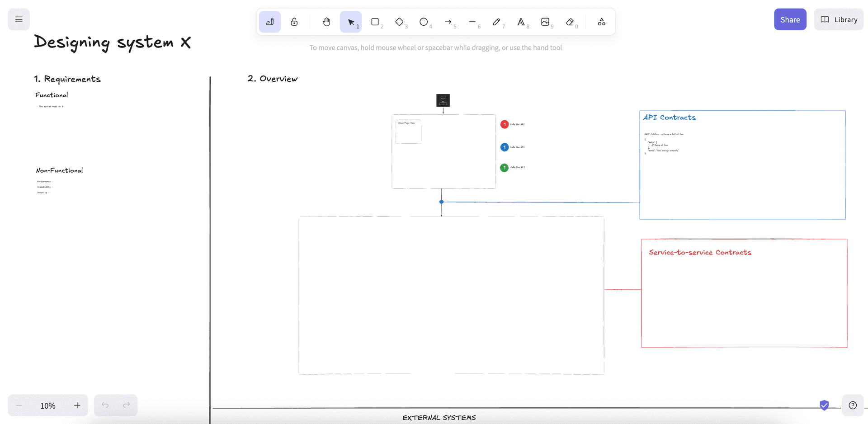Viewport: 868px width, 424px height.
Task: Select the 'API Contracts' blue title
Action: 670,117
